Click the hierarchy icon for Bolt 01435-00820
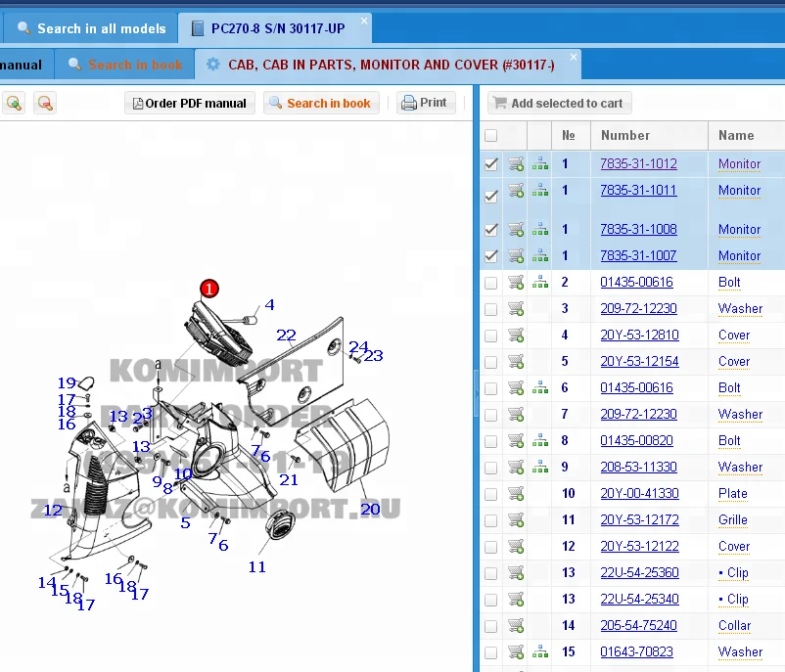785x672 pixels. pos(540,441)
